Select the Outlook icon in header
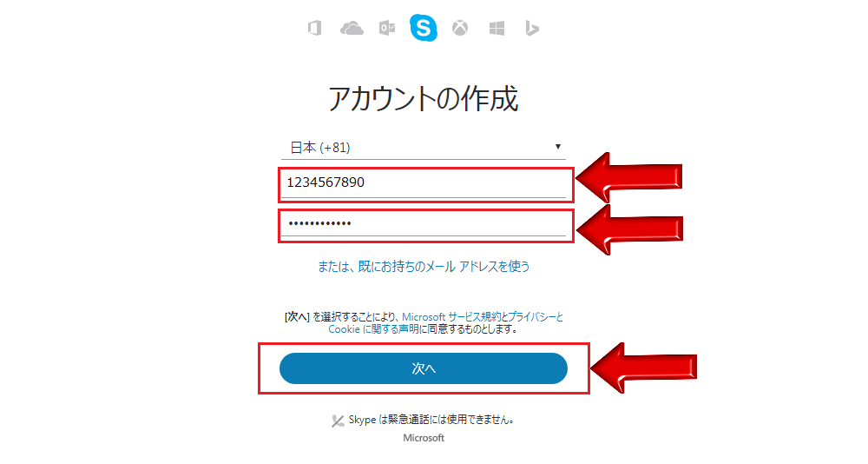This screenshot has height=464, width=868. (387, 28)
